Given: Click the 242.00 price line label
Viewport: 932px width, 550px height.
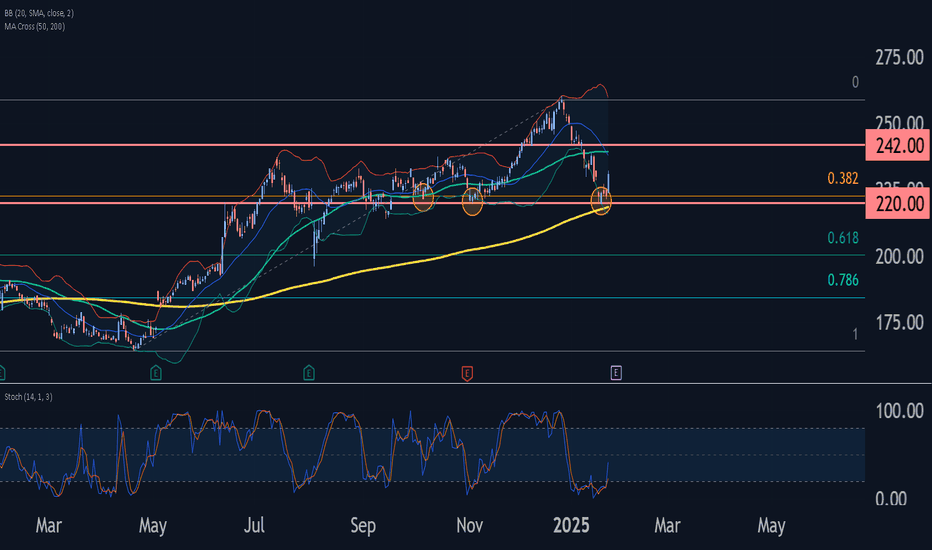Looking at the screenshot, I should tap(900, 146).
